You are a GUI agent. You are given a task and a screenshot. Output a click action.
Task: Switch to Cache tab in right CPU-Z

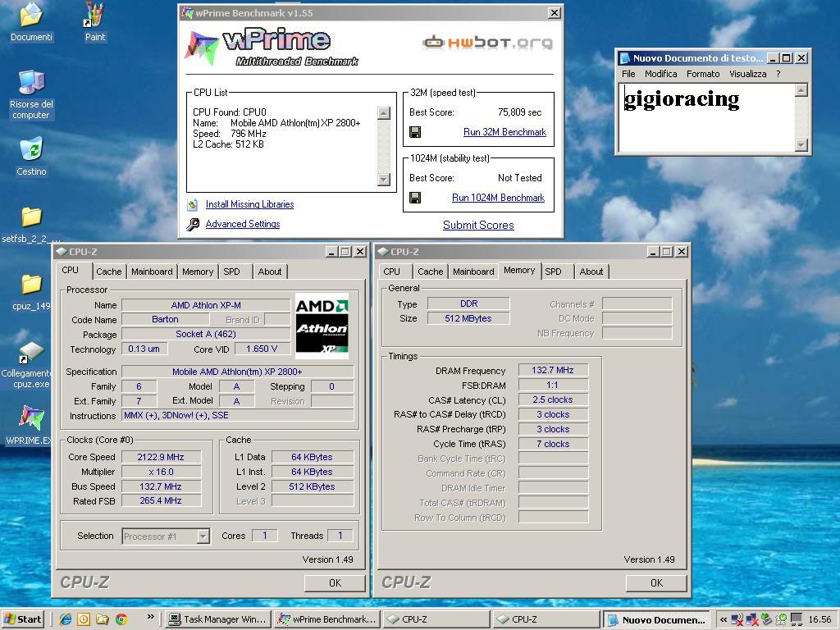430,272
